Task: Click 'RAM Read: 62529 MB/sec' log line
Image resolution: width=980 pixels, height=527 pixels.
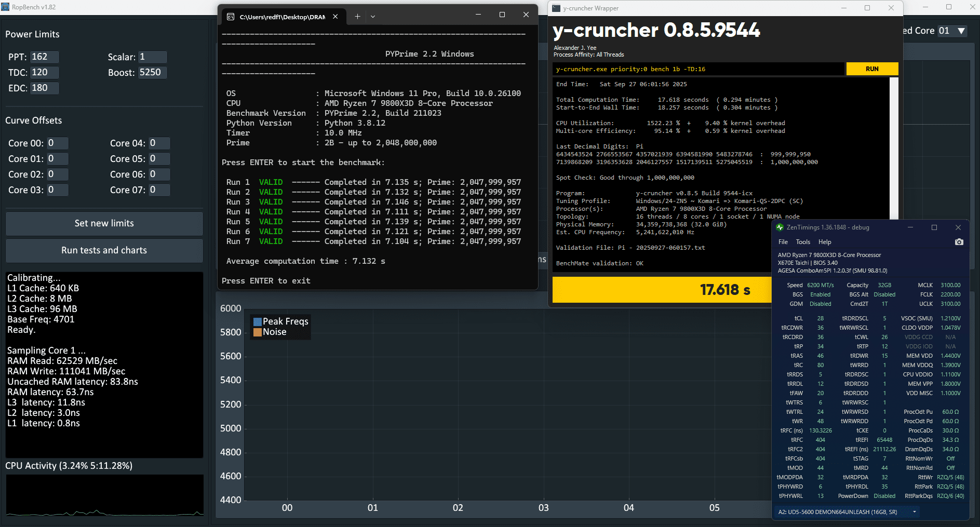Action: [62, 361]
